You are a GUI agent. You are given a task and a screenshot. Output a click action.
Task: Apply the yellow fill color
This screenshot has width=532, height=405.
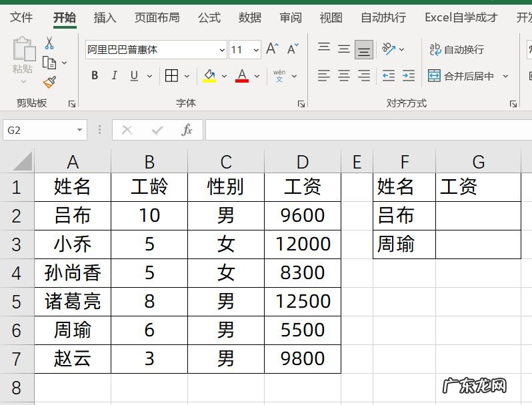pos(209,76)
